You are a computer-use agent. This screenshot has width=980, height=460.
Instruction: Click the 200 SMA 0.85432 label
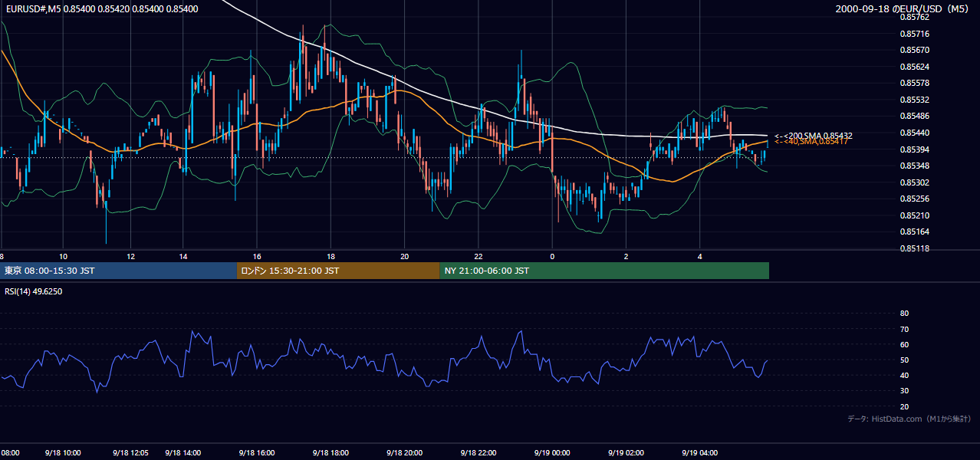(x=814, y=136)
